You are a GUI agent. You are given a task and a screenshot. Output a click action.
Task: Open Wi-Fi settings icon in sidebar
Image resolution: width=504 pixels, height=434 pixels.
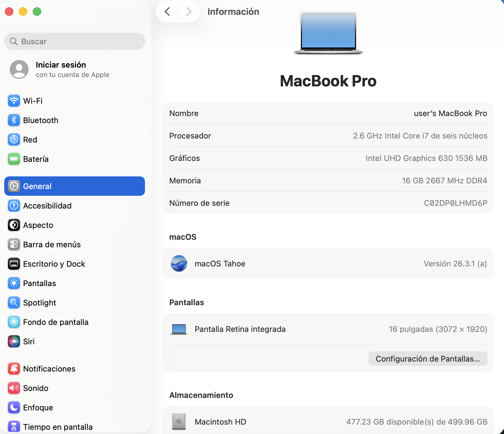(14, 101)
